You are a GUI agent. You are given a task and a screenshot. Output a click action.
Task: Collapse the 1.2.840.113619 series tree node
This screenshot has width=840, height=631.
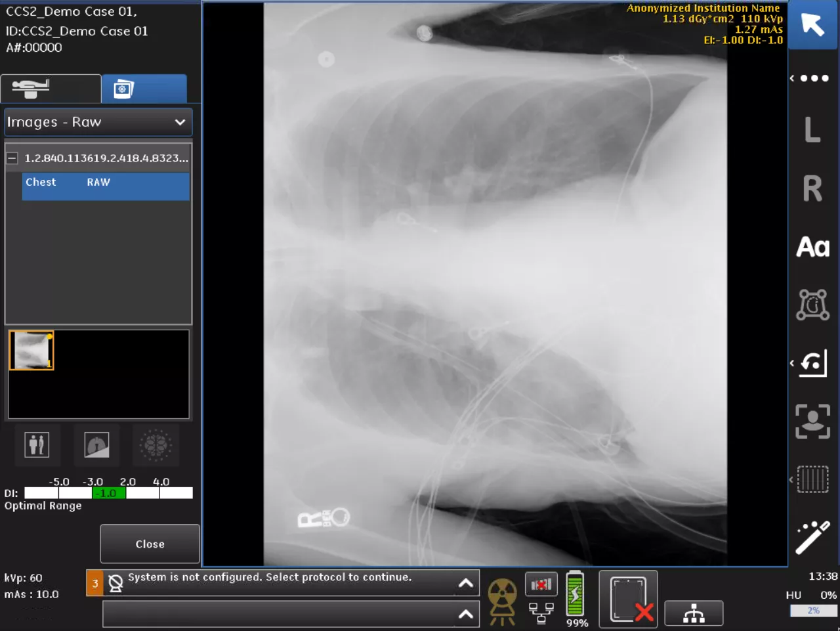click(x=12, y=158)
